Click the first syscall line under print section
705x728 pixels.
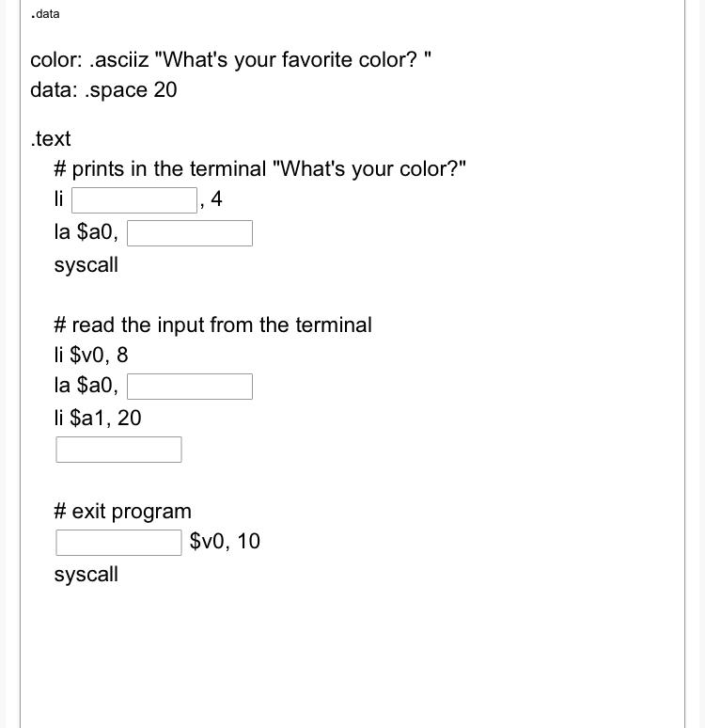click(x=86, y=265)
